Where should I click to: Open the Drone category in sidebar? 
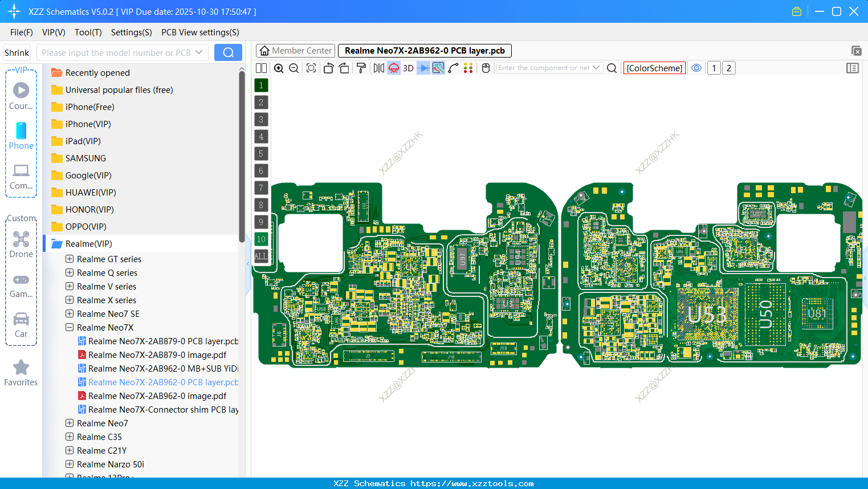pyautogui.click(x=21, y=244)
